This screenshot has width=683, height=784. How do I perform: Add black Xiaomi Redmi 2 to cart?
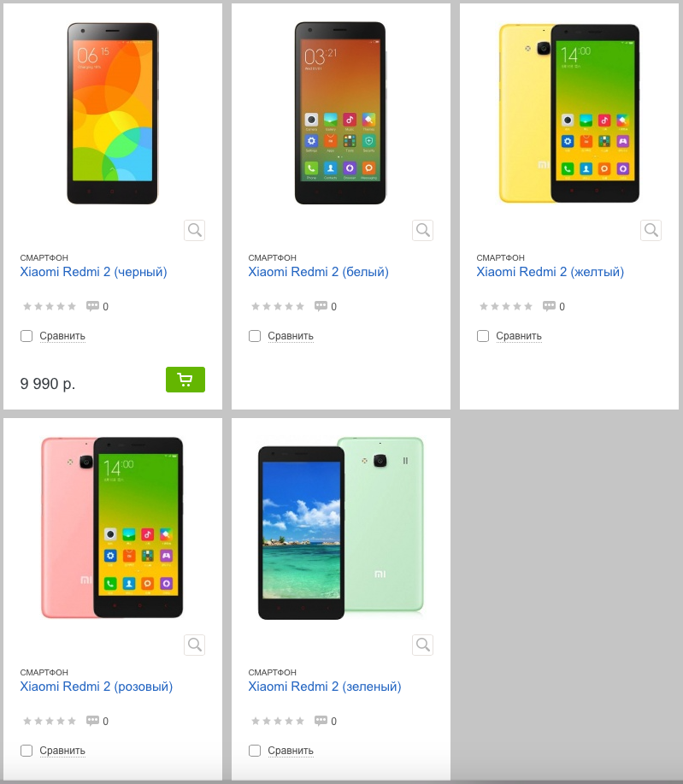pos(185,380)
